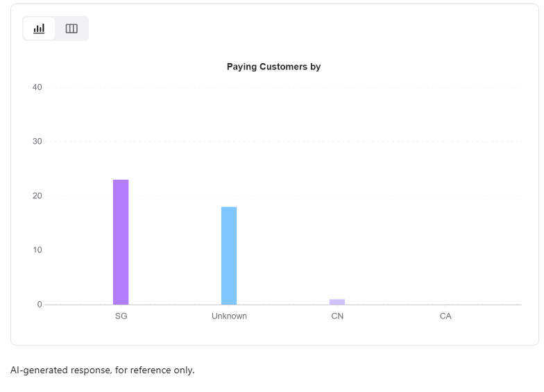Select the 30 y-axis tick label
This screenshot has width=544, height=392.
point(37,142)
